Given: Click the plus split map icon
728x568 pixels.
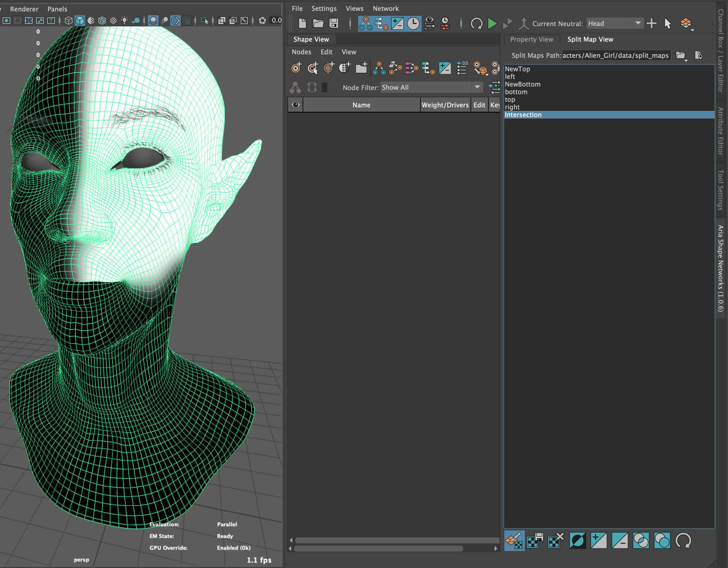Looking at the screenshot, I should pyautogui.click(x=598, y=540).
